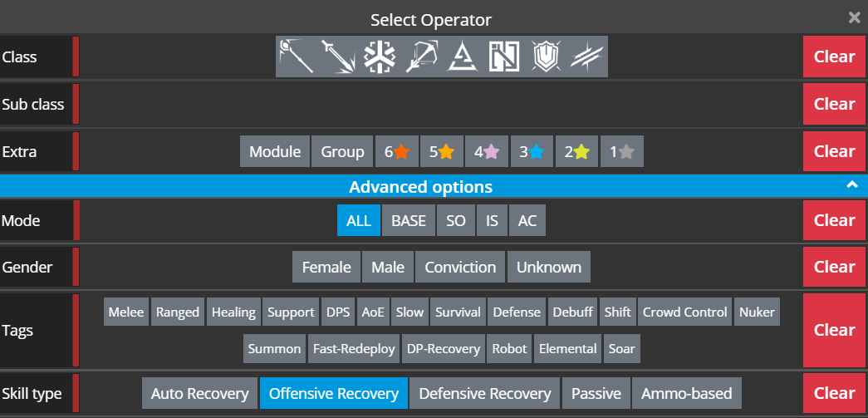The image size is (868, 418).
Task: Close the Select Operator dialog
Action: click(854, 18)
